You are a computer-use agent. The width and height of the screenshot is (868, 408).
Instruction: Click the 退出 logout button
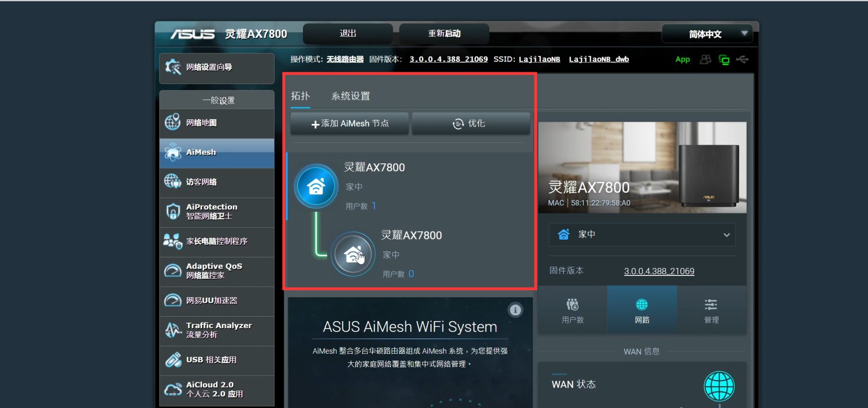click(x=348, y=33)
